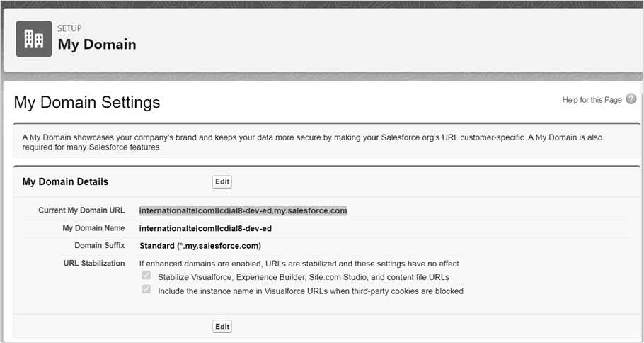
Task: Click the My Domain header title
Action: tap(97, 45)
